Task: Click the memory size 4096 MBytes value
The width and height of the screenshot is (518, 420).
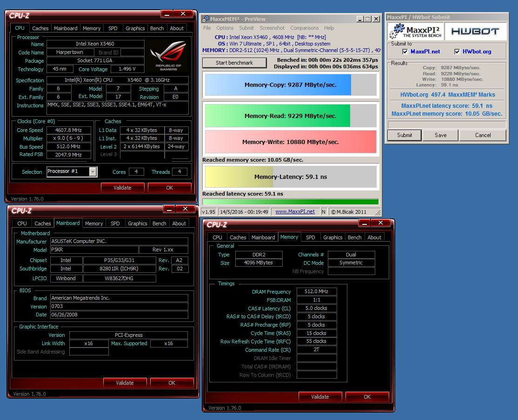Action: (x=259, y=263)
